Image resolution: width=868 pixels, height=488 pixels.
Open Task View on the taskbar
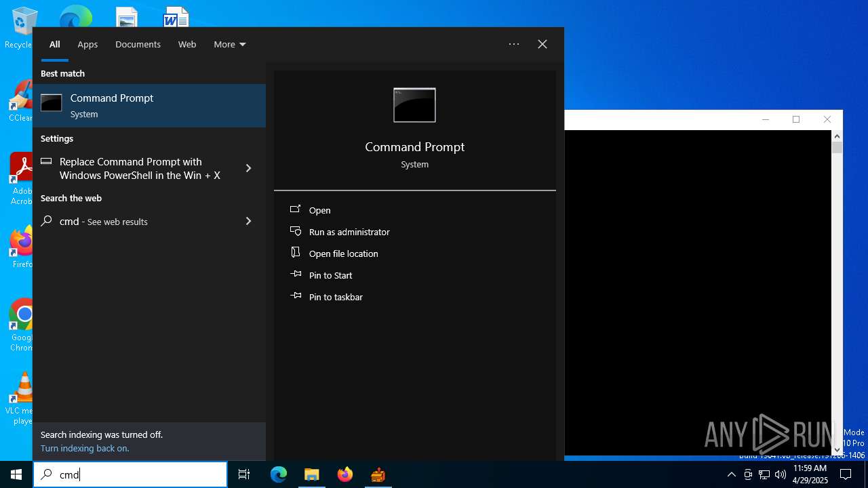[x=244, y=474]
